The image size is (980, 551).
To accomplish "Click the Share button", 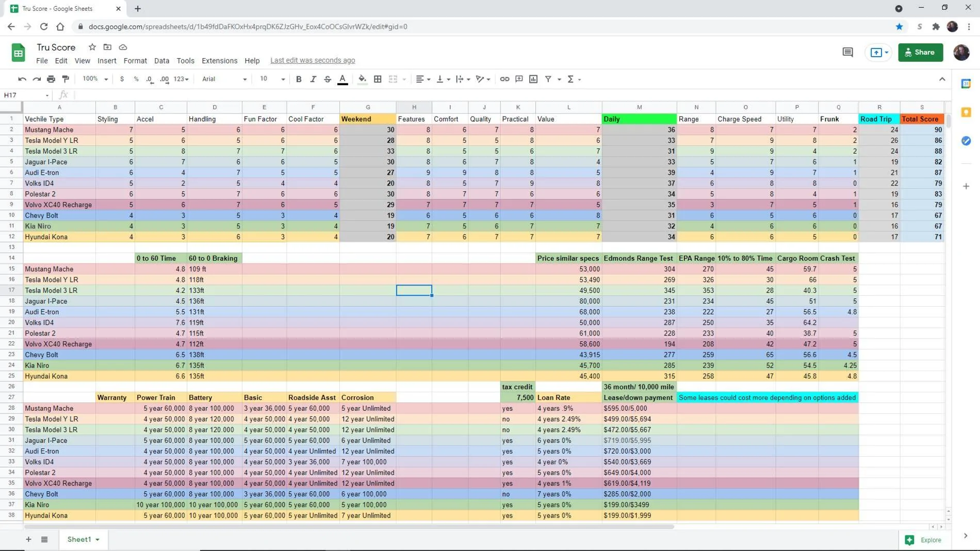I will pos(920,52).
